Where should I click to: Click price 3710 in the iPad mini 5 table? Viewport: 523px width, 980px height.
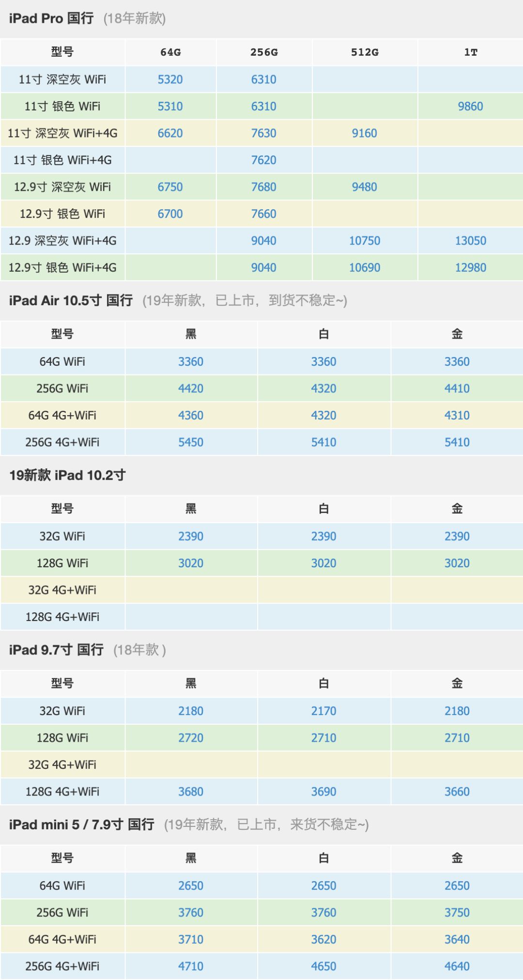point(191,940)
